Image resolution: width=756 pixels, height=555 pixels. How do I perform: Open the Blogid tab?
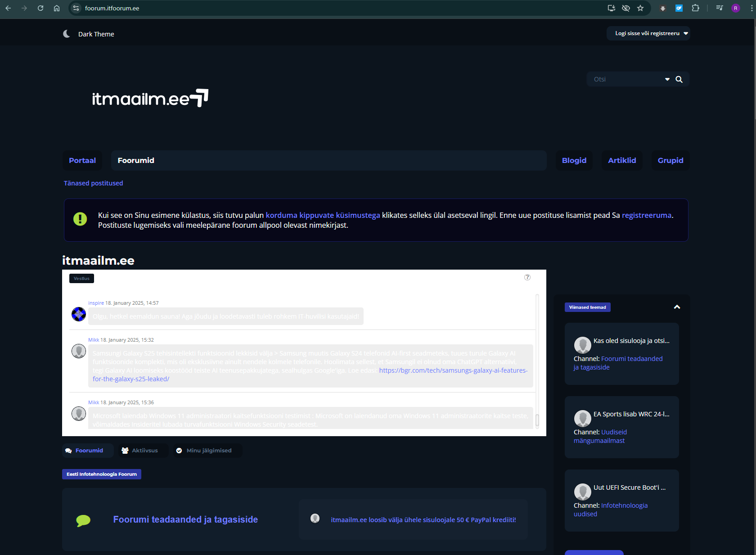click(x=574, y=160)
